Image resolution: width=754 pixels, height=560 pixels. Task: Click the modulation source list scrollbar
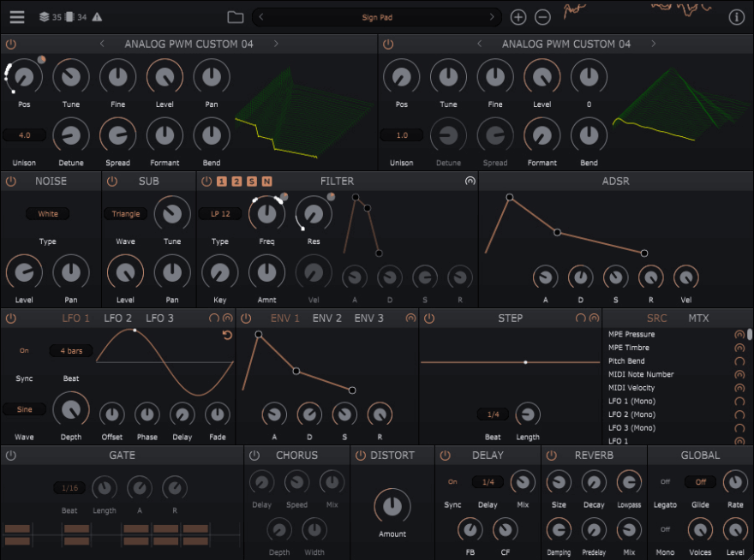point(750,335)
